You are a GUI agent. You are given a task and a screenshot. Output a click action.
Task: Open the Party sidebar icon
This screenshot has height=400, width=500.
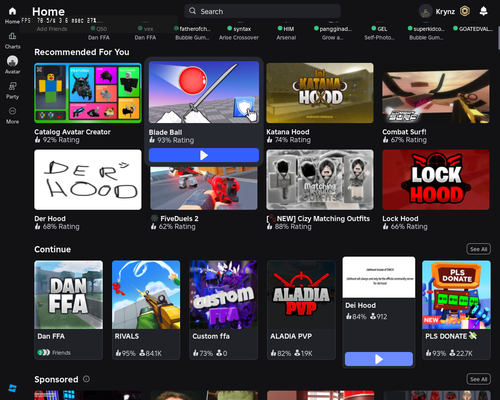click(x=12, y=86)
